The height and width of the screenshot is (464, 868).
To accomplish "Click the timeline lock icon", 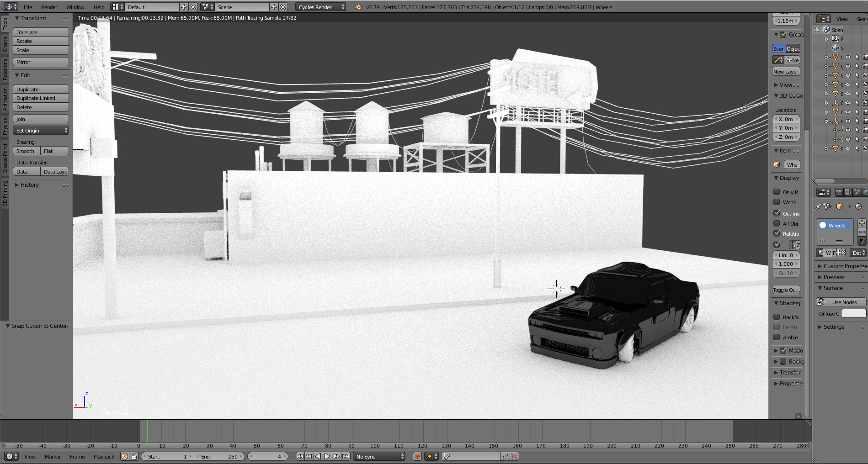I will click(x=134, y=456).
